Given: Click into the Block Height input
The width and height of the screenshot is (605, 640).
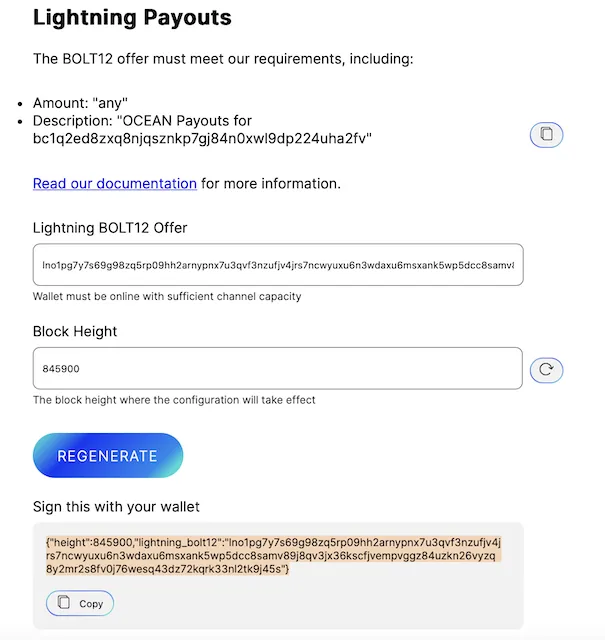Looking at the screenshot, I should pyautogui.click(x=278, y=369).
